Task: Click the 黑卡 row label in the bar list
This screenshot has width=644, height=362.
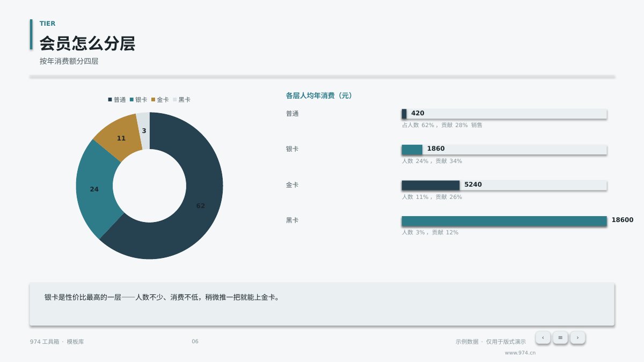Action: pyautogui.click(x=292, y=220)
